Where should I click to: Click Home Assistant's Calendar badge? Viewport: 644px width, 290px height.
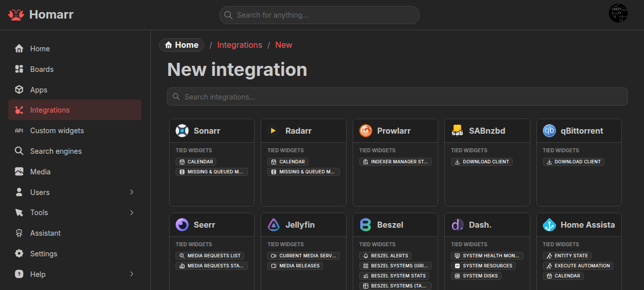[563, 276]
